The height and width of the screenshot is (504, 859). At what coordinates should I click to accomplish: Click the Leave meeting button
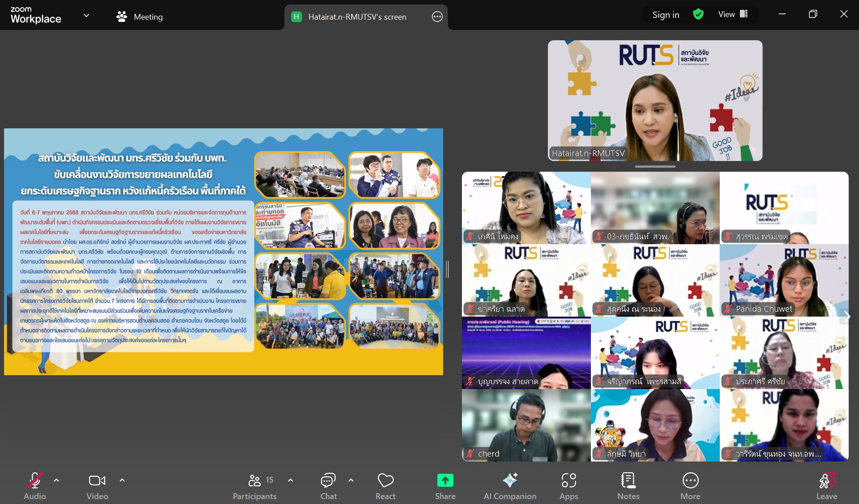pyautogui.click(x=827, y=486)
